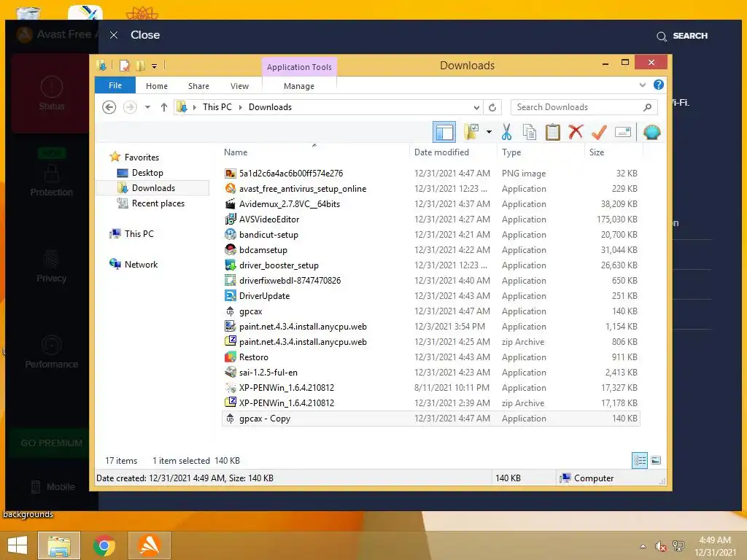
Task: Click the Rename icon in toolbar
Action: click(623, 132)
